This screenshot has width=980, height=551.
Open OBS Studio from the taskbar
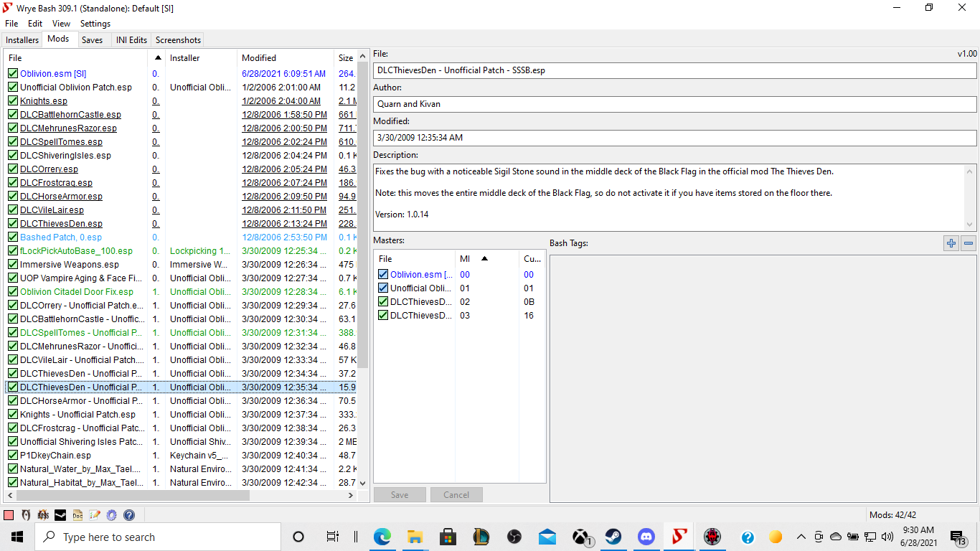coord(514,537)
